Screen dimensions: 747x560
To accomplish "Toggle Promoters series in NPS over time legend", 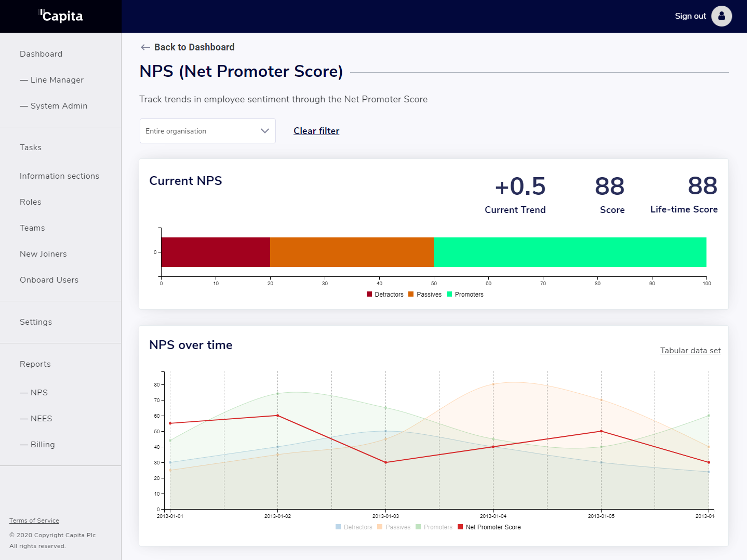I will click(434, 527).
